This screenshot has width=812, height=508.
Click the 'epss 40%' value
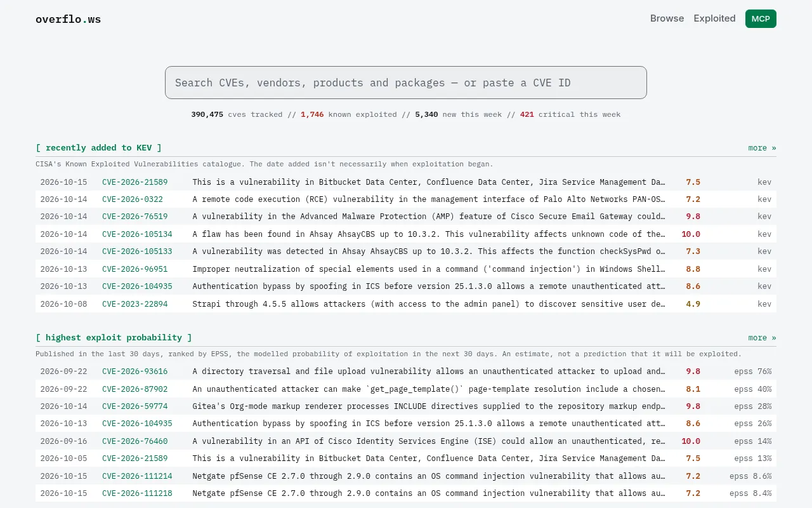753,389
